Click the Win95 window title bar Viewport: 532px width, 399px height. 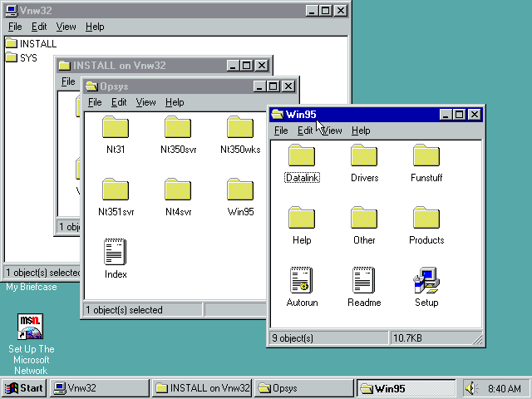pos(366,115)
